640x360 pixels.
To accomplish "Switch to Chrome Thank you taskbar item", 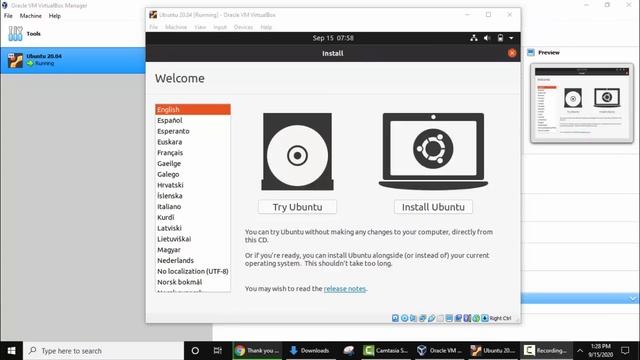I will [x=258, y=351].
